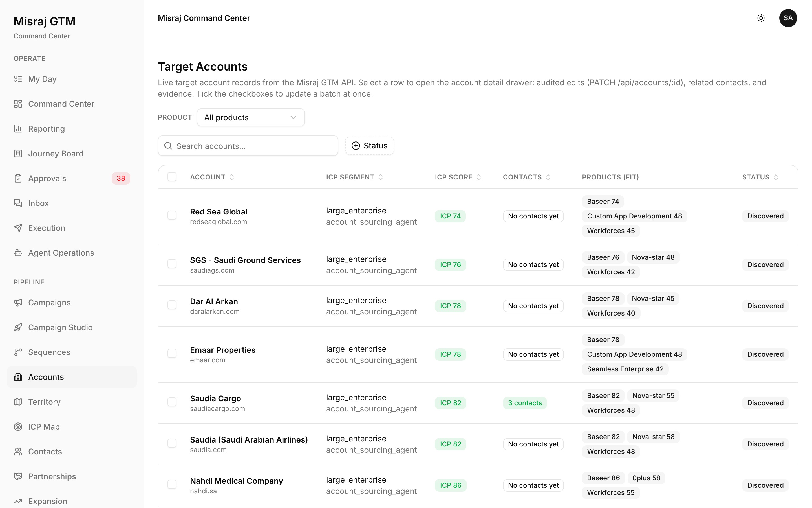This screenshot has height=508, width=812.
Task: Click the Command Center grid icon
Action: pos(18,104)
